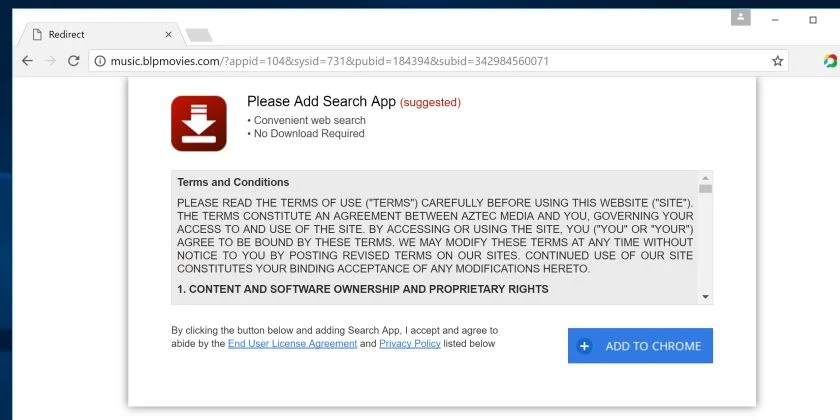
Task: Click the 'Please Add Search App' heading
Action: click(321, 102)
